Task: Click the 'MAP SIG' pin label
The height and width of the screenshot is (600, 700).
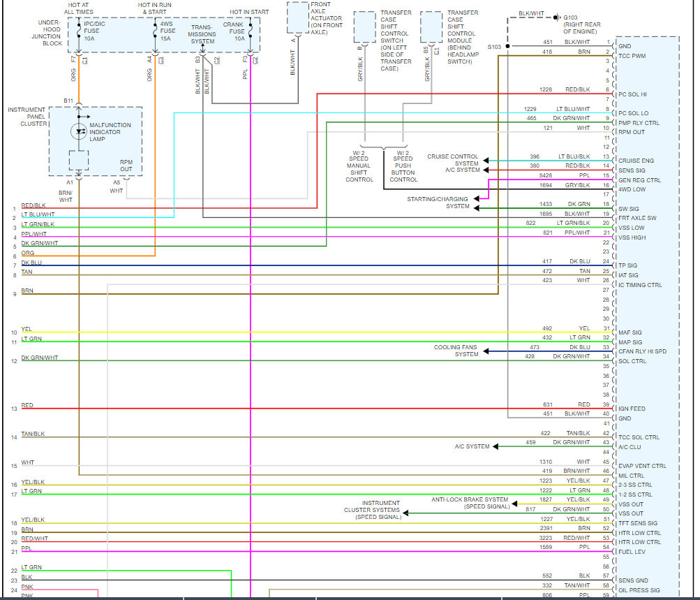Action: (x=630, y=342)
